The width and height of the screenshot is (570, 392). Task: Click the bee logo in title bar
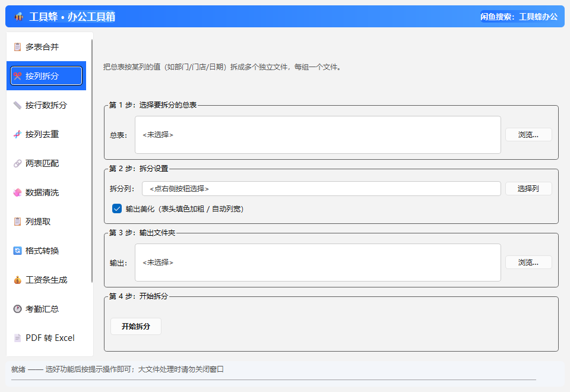(x=19, y=17)
